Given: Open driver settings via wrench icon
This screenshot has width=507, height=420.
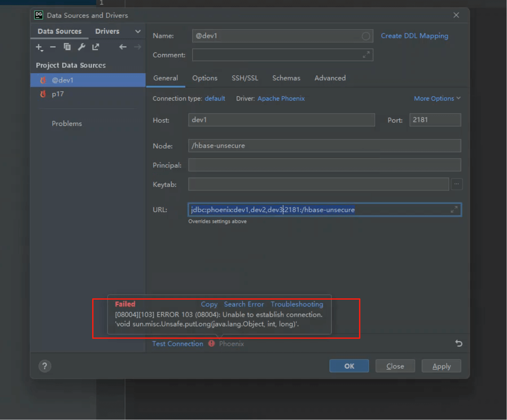Looking at the screenshot, I should 81,47.
